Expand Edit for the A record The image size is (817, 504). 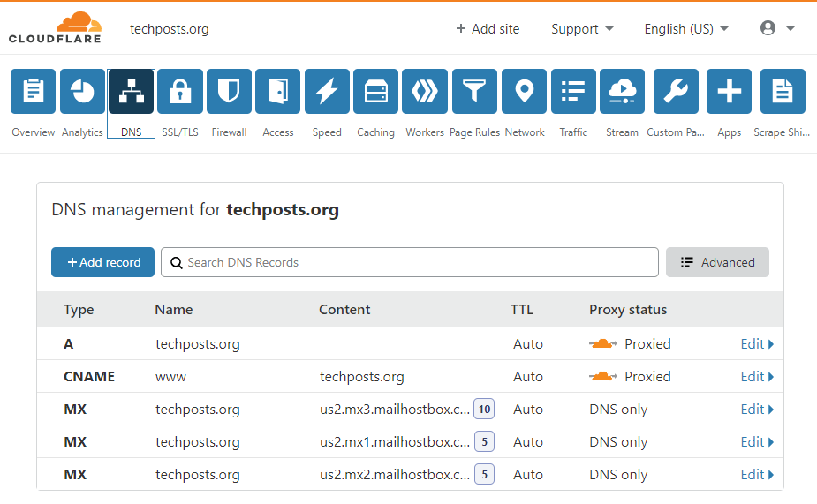757,343
